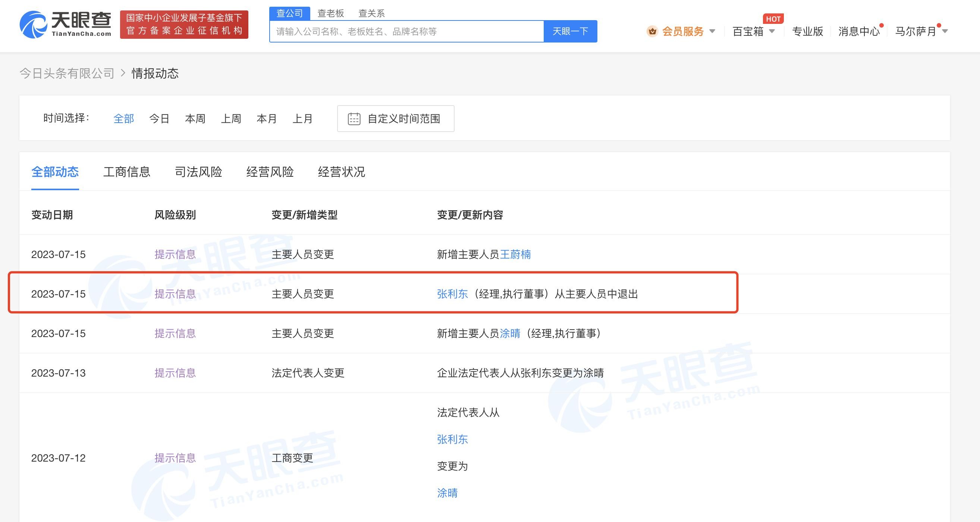Open 消息中心 notifications
The image size is (980, 522).
coord(859,31)
